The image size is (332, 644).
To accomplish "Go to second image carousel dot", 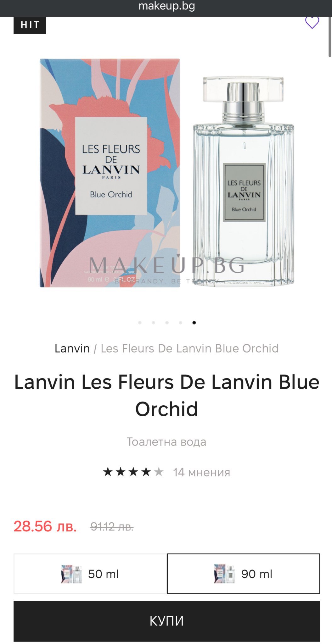I will (153, 323).
